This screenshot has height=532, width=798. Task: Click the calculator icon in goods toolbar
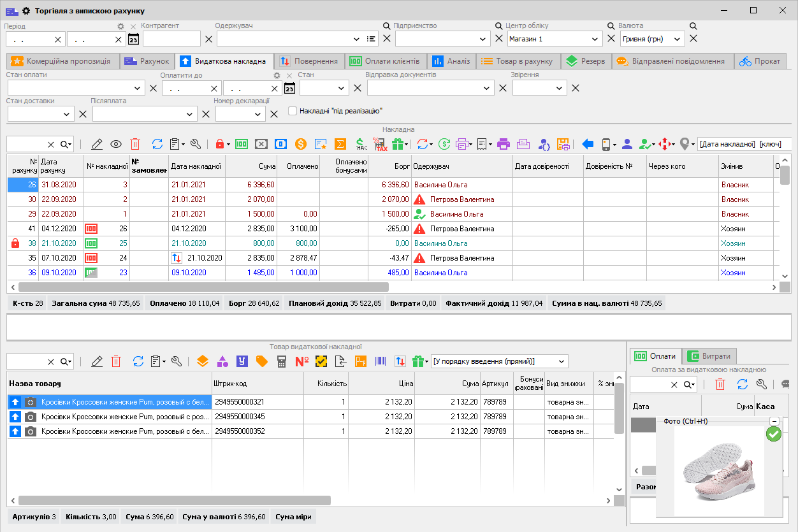coord(281,361)
